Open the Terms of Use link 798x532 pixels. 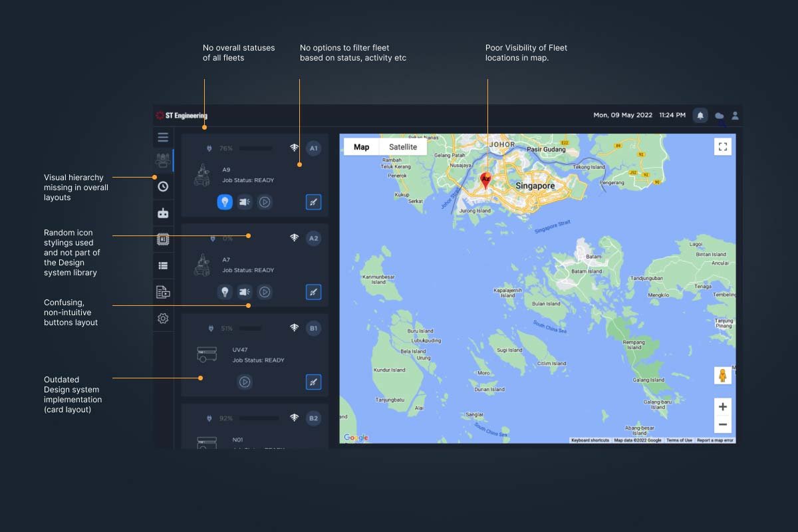[679, 440]
